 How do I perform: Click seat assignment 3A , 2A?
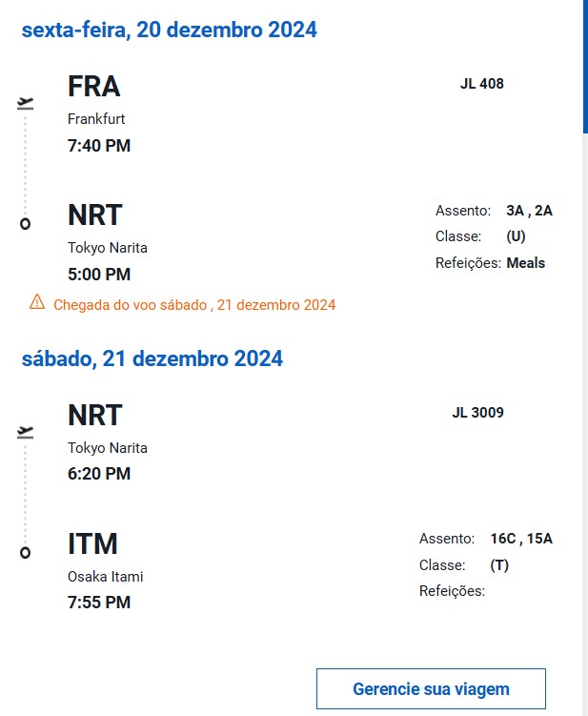point(529,211)
